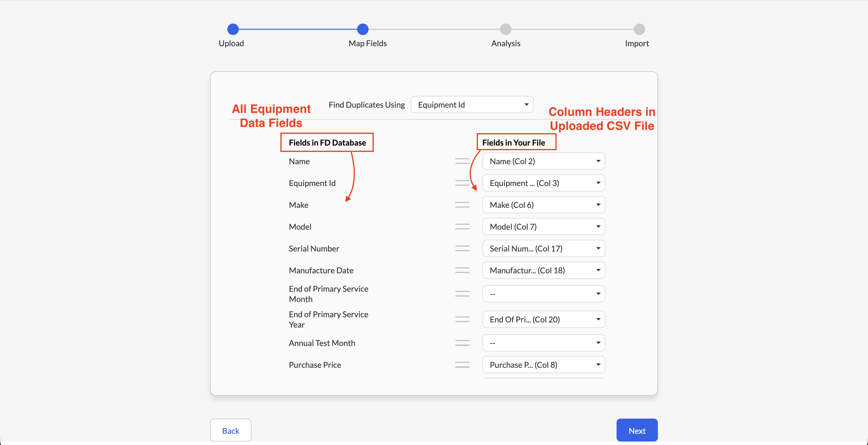
Task: Expand the Serial Num... (Col 17) dropdown
Action: coord(544,248)
